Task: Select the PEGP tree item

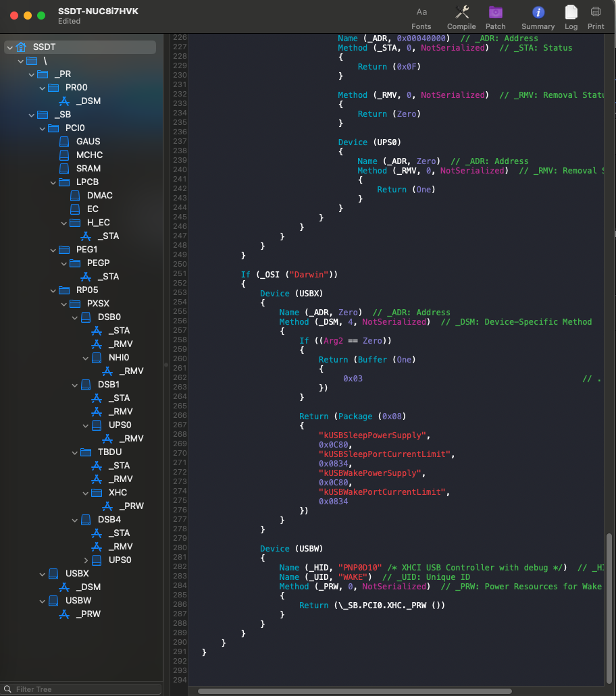Action: [x=98, y=263]
